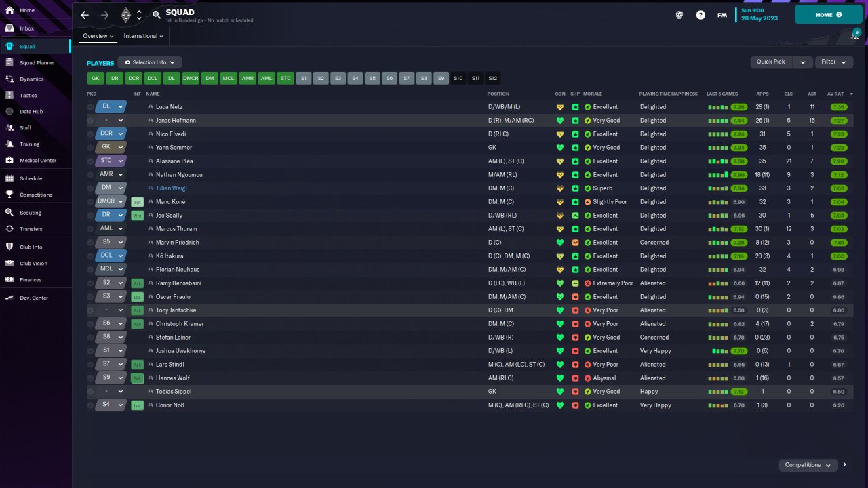Open the help question mark icon
This screenshot has width=868, height=488.
pyautogui.click(x=701, y=15)
